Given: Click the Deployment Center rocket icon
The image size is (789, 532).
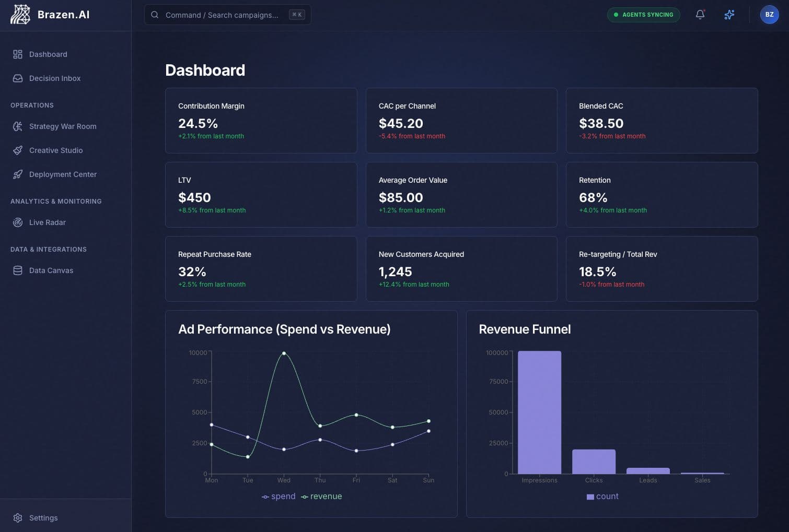Looking at the screenshot, I should click(x=18, y=174).
